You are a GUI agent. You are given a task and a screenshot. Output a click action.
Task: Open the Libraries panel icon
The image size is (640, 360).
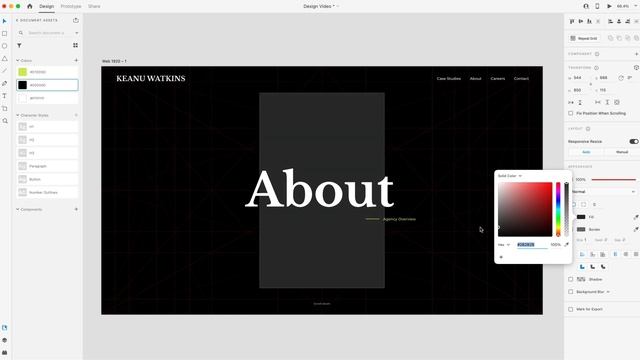pos(5,328)
